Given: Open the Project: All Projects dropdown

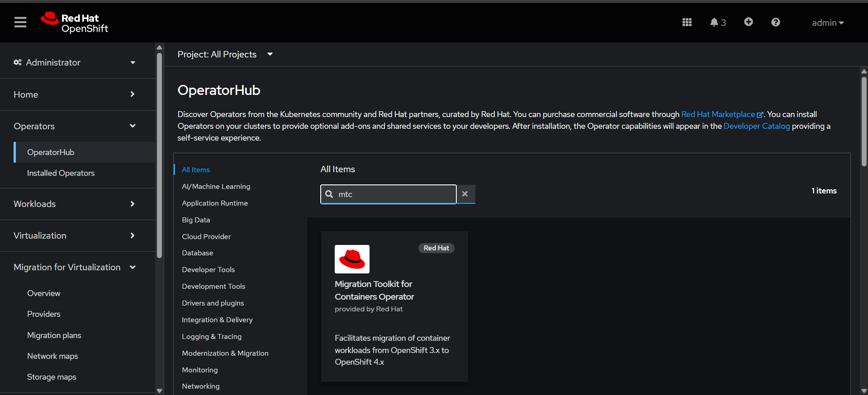Looking at the screenshot, I should pyautogui.click(x=225, y=54).
